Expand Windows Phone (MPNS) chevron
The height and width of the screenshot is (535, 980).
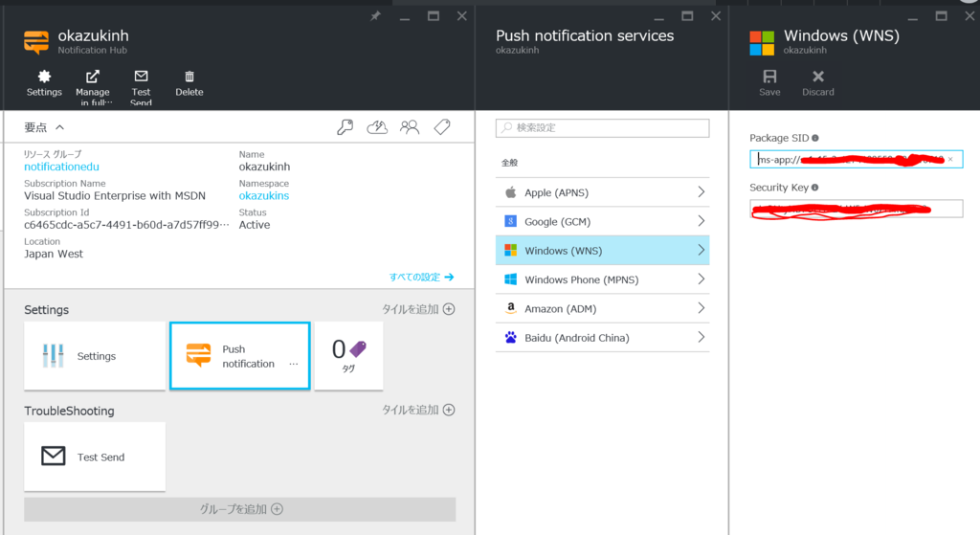tap(702, 279)
